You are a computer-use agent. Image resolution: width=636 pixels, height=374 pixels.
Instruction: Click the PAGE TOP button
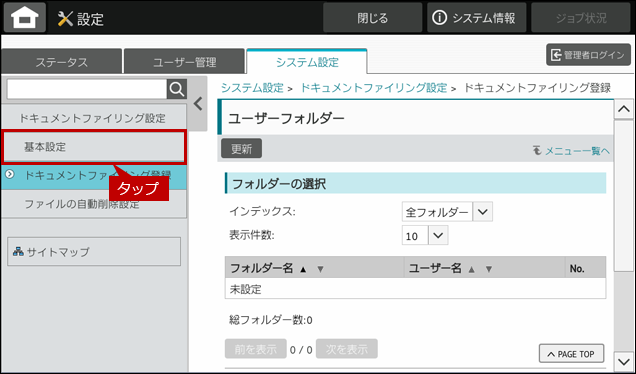[x=571, y=354]
